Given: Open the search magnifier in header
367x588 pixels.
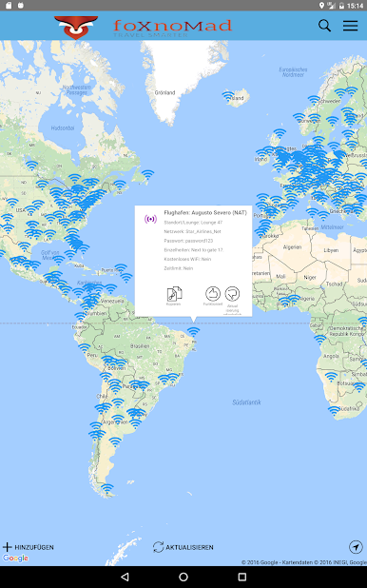Looking at the screenshot, I should (x=324, y=26).
